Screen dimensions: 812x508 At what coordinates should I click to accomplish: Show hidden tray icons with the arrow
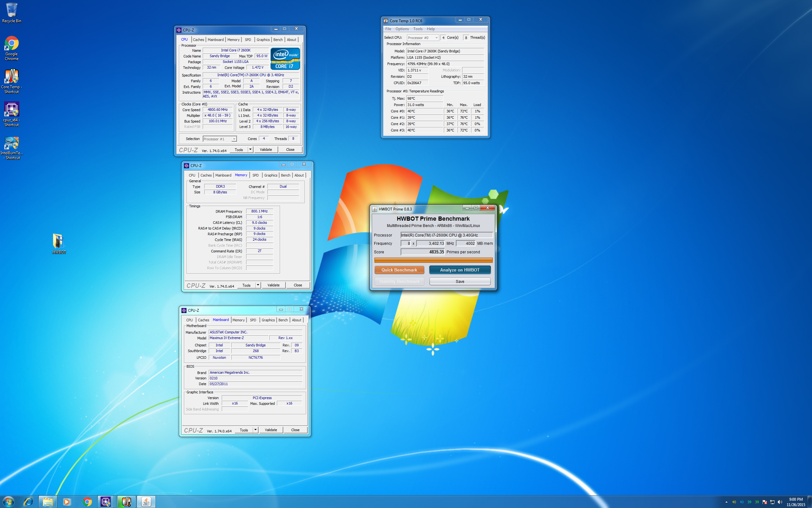click(x=726, y=502)
